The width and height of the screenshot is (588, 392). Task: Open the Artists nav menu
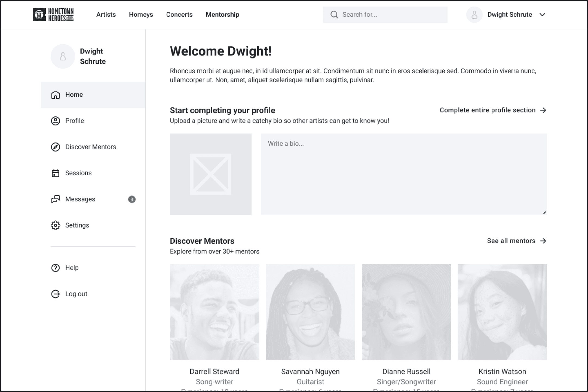click(106, 15)
